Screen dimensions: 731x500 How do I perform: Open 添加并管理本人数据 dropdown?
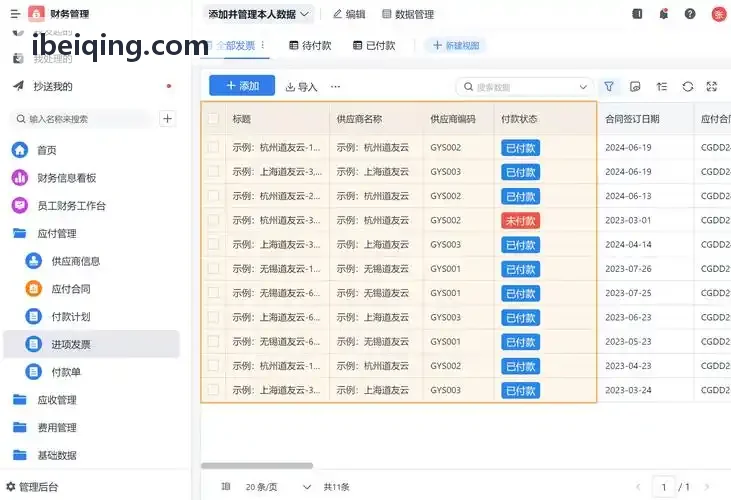(x=258, y=14)
